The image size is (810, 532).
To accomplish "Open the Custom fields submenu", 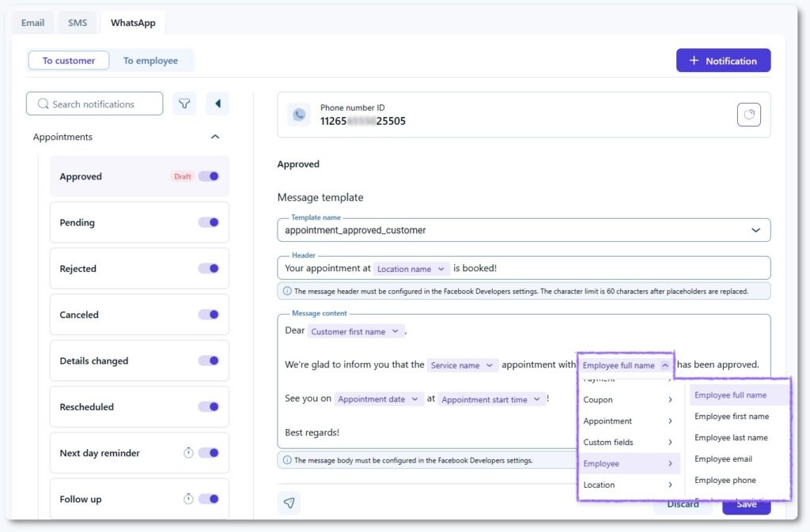I will (x=628, y=443).
